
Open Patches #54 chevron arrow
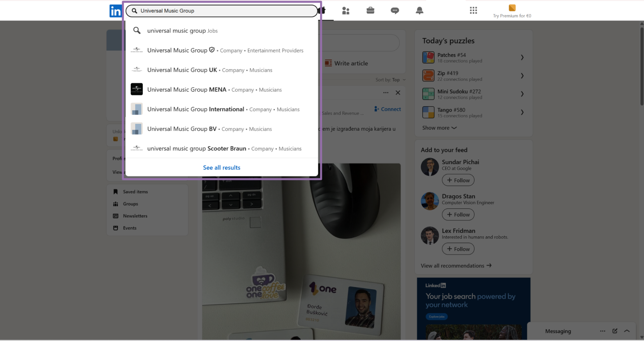point(522,57)
